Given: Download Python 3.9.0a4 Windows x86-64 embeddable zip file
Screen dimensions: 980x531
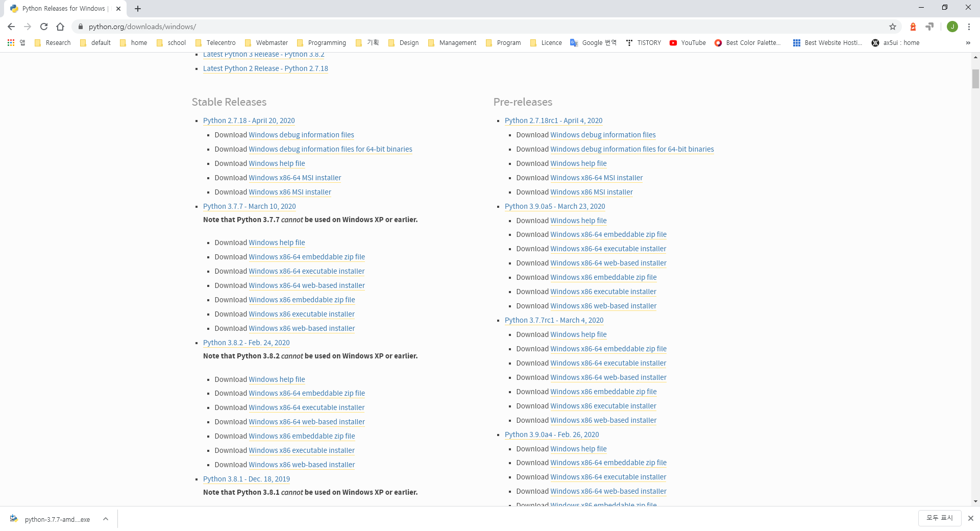Looking at the screenshot, I should pos(608,463).
